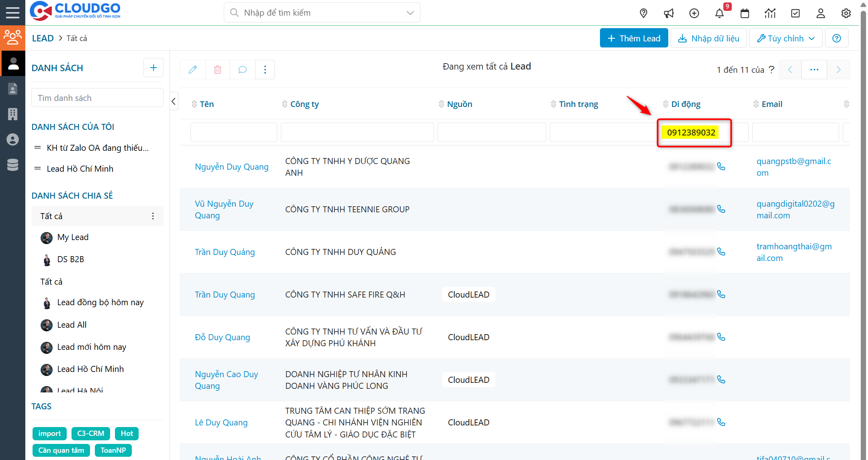Open the Contacts person icon in left sidebar
This screenshot has height=460, width=868.
coord(13,88)
